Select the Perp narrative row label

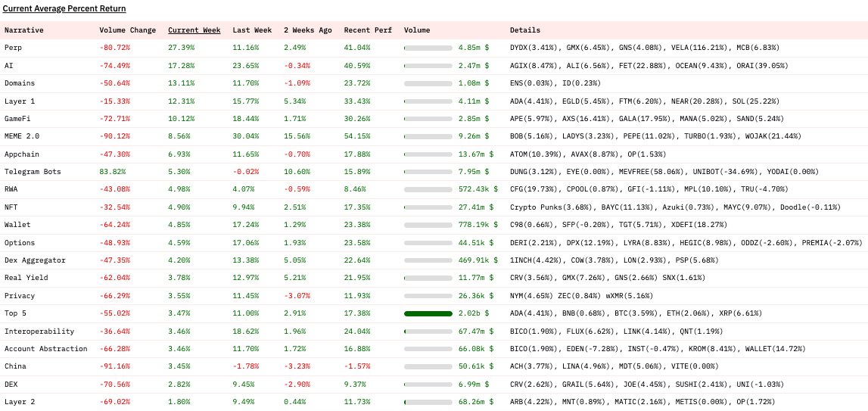coord(14,48)
